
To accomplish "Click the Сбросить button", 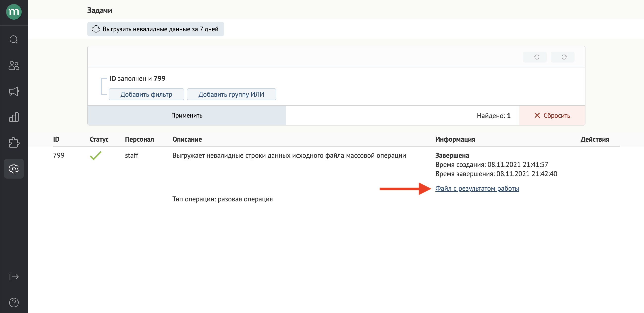I will [x=552, y=115].
